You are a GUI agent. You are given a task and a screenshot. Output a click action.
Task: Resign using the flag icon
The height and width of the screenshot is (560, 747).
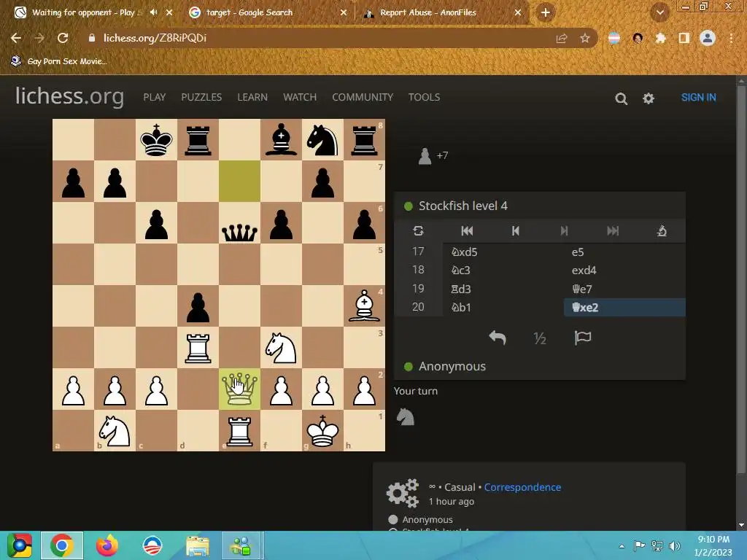pos(583,338)
